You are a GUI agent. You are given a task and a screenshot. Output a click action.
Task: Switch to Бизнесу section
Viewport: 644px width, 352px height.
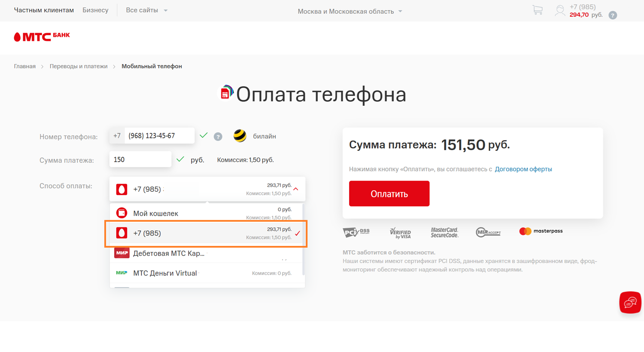[95, 10]
